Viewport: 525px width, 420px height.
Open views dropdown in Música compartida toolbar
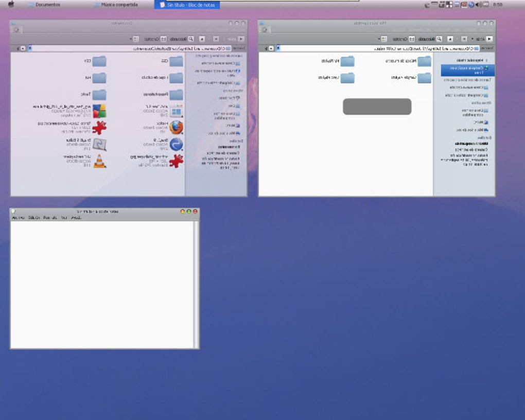[x=383, y=39]
